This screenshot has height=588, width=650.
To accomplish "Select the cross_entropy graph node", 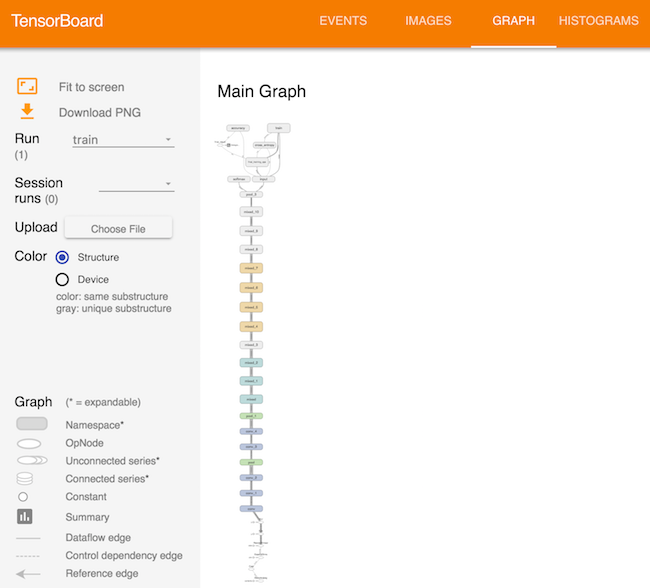I will point(264,145).
